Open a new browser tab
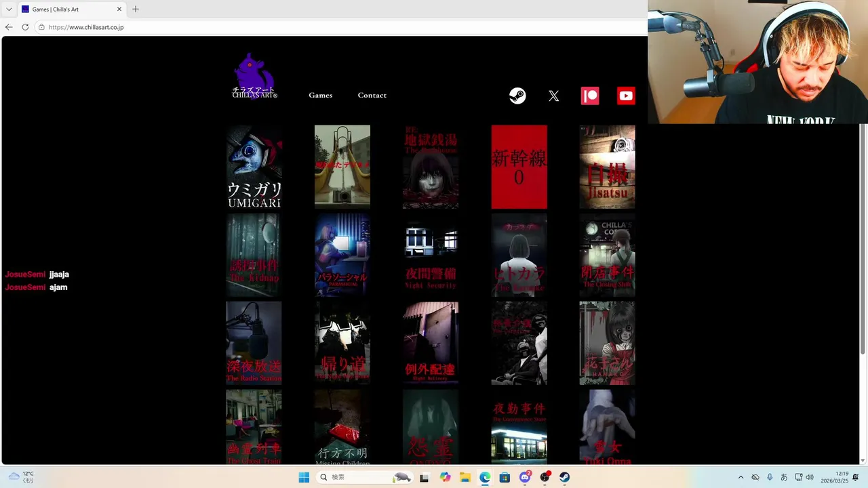Viewport: 868px width, 488px height. point(136,9)
